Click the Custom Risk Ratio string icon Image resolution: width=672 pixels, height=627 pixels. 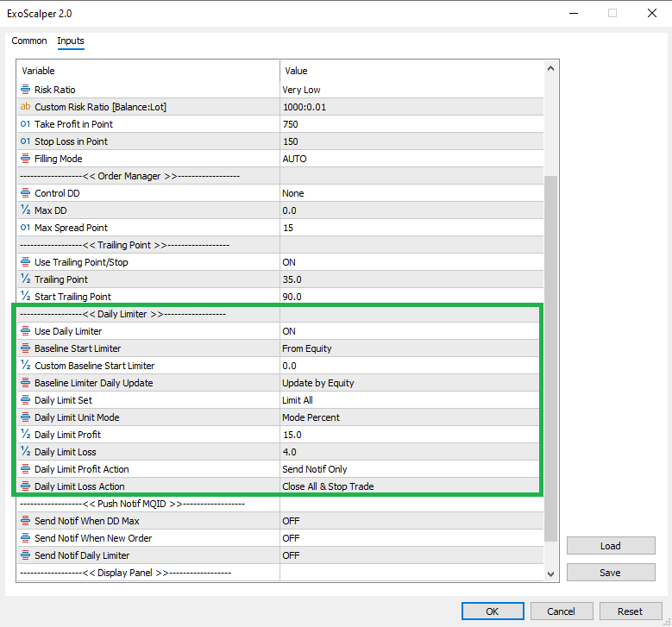25,107
